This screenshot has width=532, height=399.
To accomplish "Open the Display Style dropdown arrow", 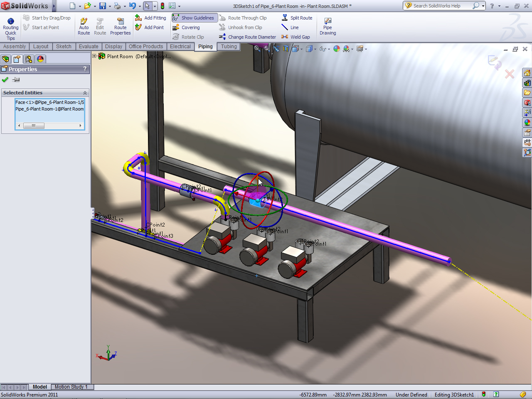I will click(x=315, y=49).
